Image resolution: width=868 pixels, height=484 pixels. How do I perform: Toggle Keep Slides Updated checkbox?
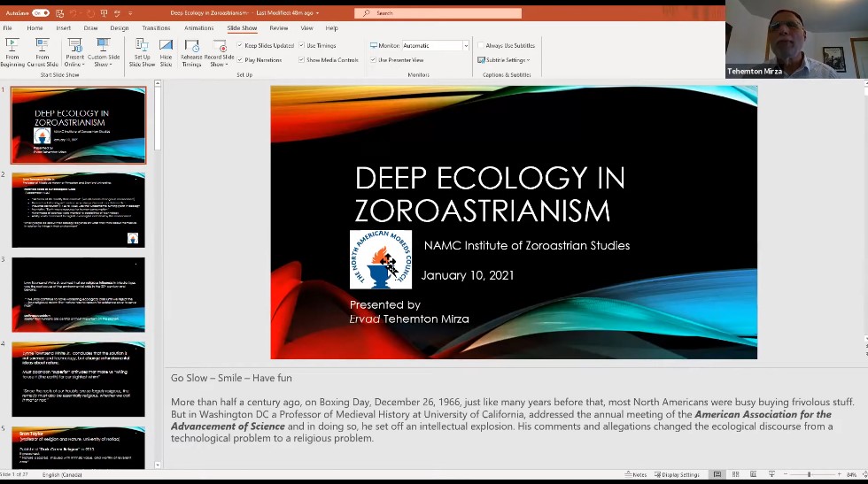point(240,45)
